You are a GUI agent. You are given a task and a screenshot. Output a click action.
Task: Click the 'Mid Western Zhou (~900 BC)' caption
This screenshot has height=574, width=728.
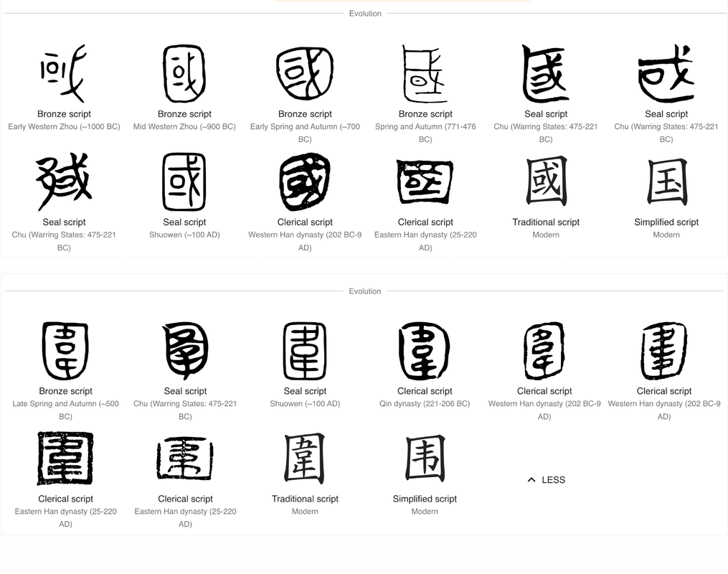184,126
